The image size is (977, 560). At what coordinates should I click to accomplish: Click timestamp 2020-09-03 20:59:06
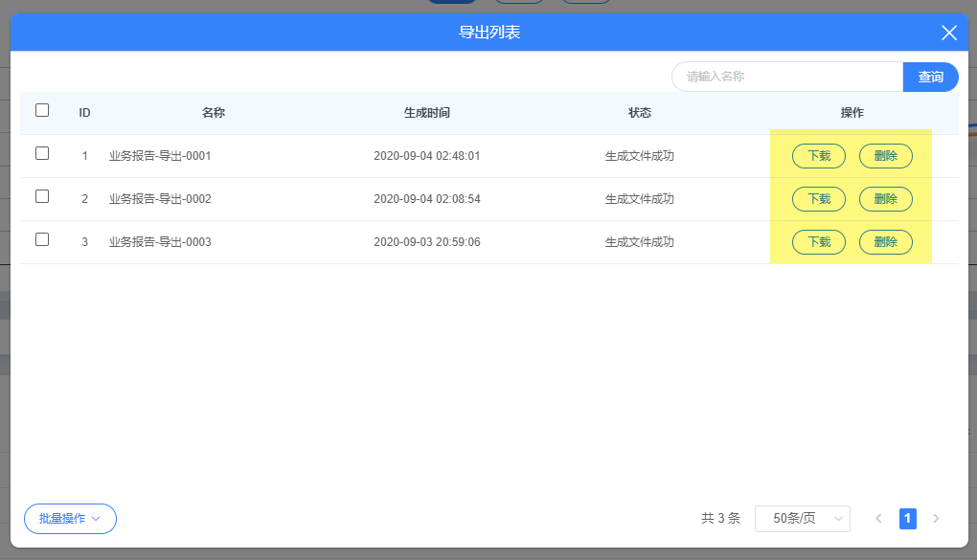click(x=427, y=241)
